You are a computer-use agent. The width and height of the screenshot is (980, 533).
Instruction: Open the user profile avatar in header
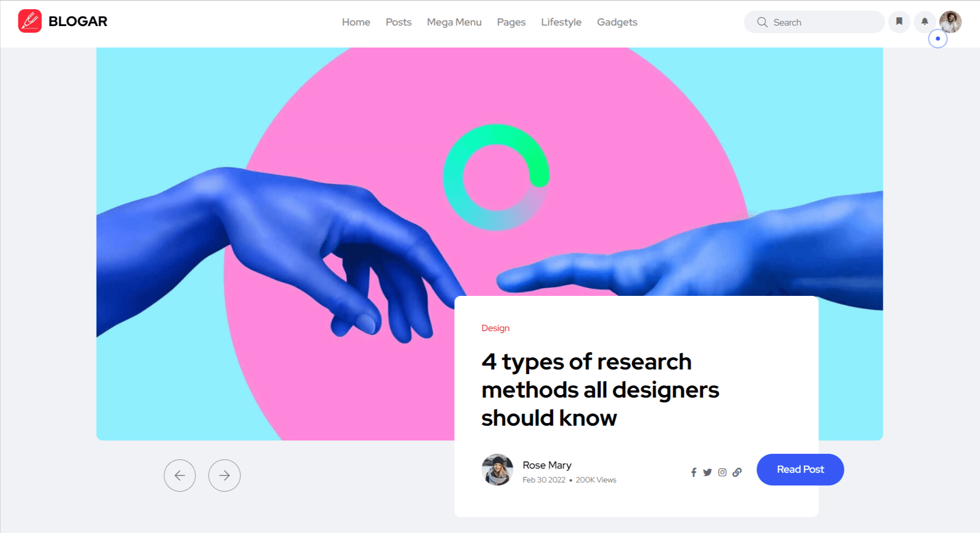point(950,22)
